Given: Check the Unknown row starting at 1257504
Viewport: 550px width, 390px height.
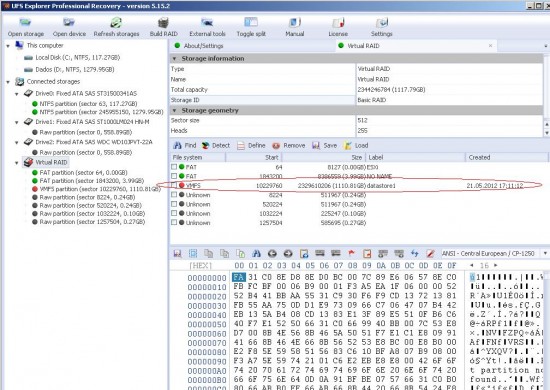Looking at the screenshot, I should (x=174, y=222).
